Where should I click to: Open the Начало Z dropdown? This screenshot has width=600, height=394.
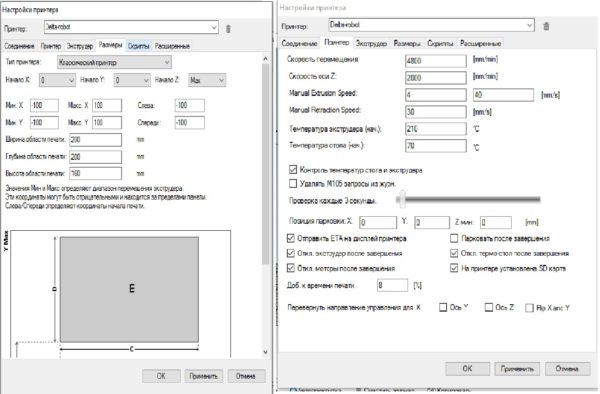(207, 80)
